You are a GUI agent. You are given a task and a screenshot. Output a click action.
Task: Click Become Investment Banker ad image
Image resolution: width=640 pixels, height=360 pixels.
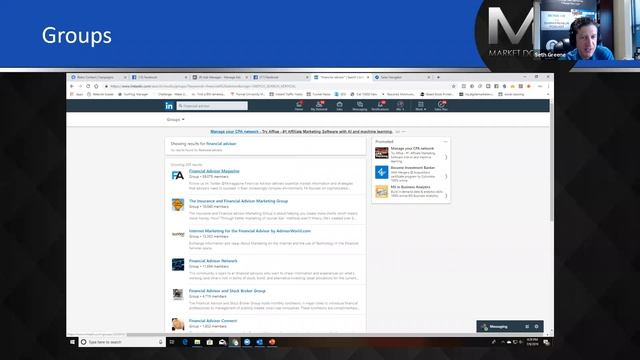tap(382, 172)
